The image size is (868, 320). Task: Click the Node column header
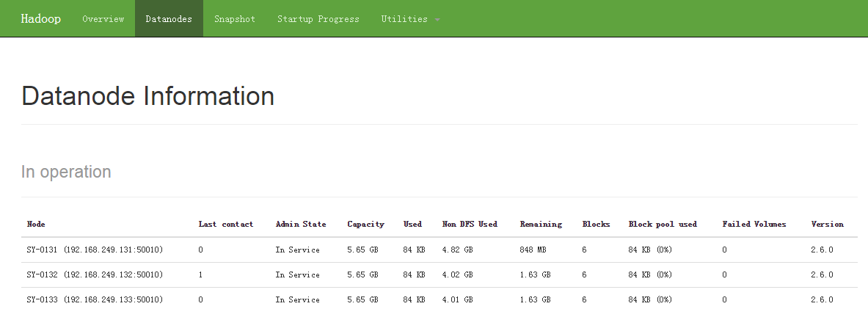(36, 224)
